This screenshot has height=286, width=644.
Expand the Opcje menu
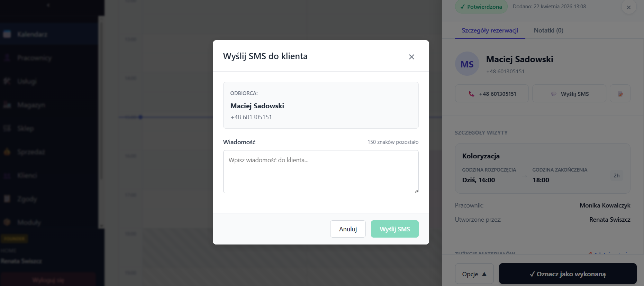click(474, 274)
